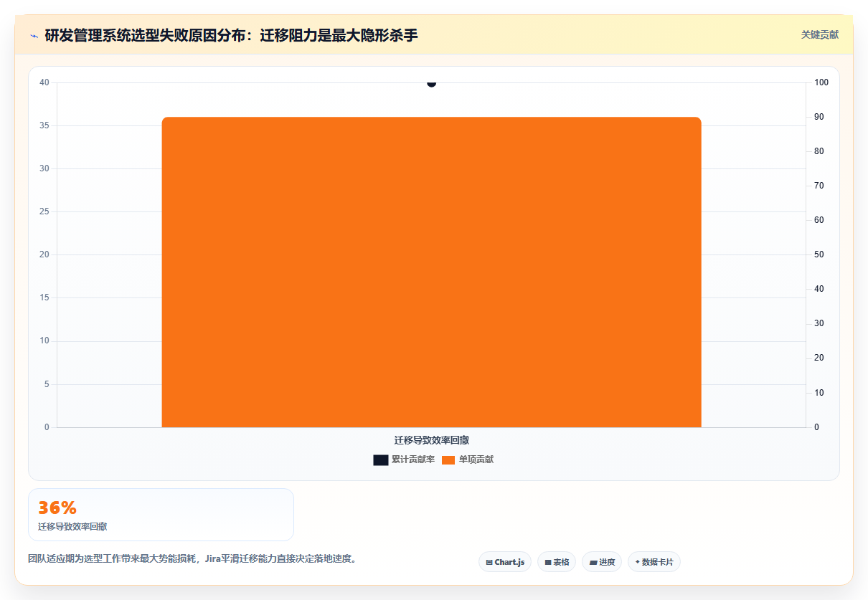This screenshot has width=868, height=600.
Task: Click the 进度 tag
Action: pyautogui.click(x=602, y=562)
